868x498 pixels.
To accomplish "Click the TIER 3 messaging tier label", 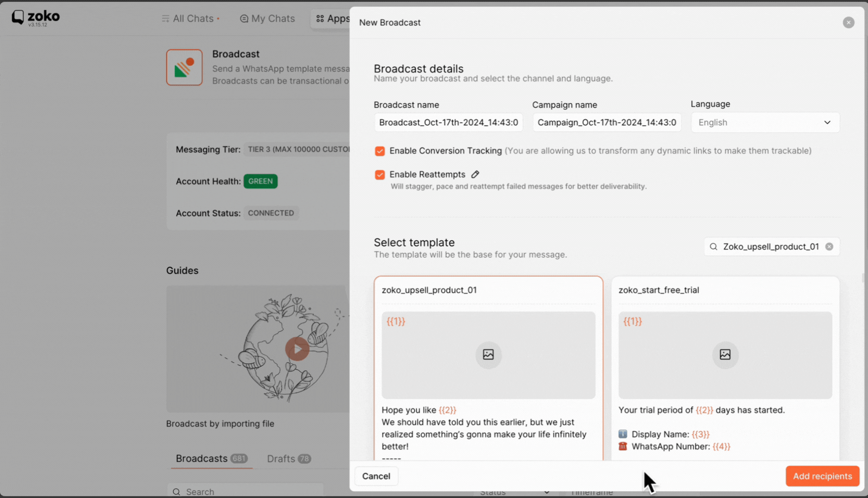I will [x=297, y=149].
